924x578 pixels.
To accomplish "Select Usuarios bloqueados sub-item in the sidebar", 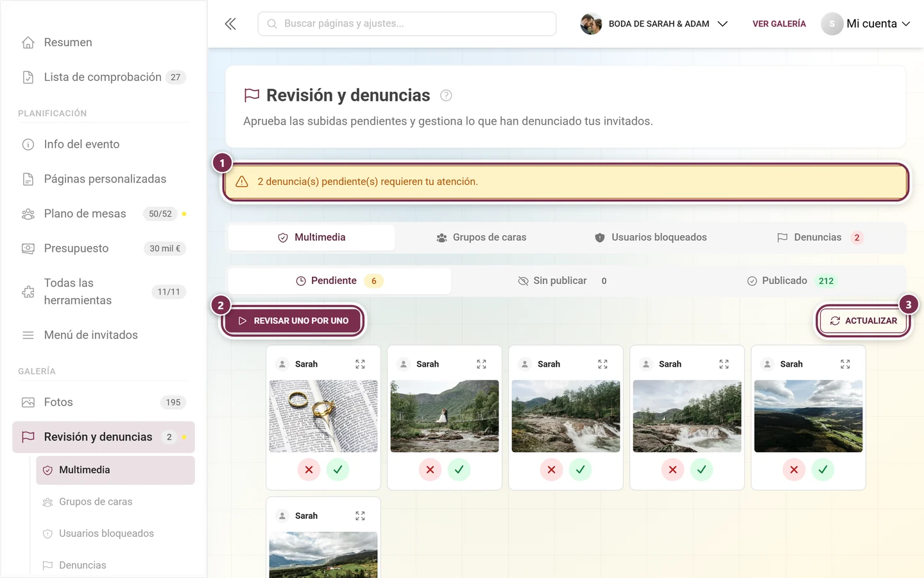I will [116, 534].
